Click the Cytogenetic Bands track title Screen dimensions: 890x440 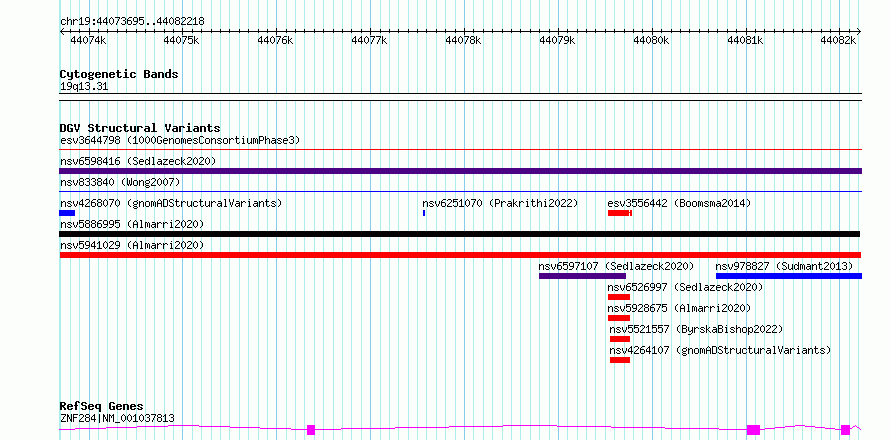[x=119, y=74]
